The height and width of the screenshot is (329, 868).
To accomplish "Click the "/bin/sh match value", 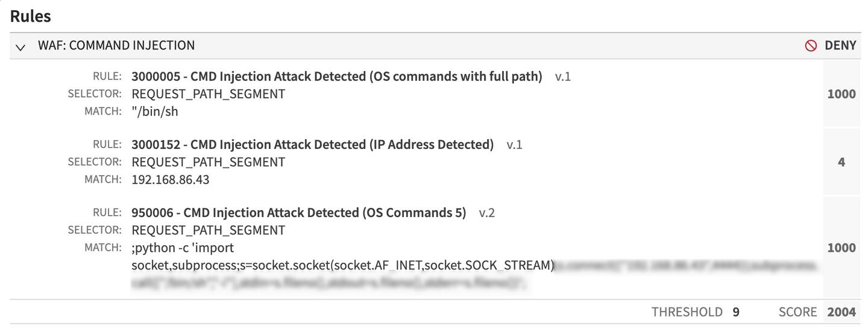I will [155, 111].
